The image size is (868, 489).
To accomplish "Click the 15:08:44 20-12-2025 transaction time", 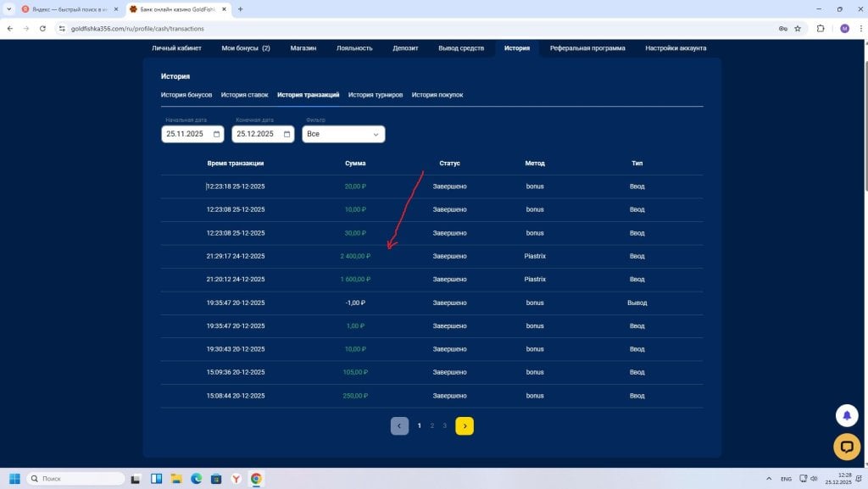I will click(236, 396).
